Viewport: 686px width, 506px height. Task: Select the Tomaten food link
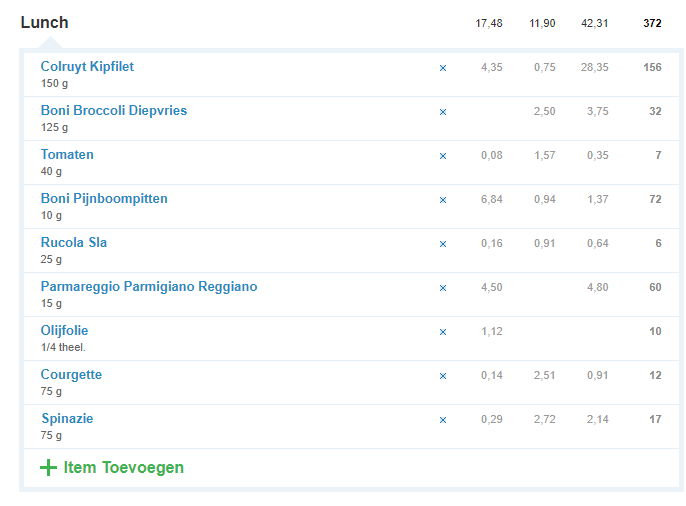click(x=67, y=155)
